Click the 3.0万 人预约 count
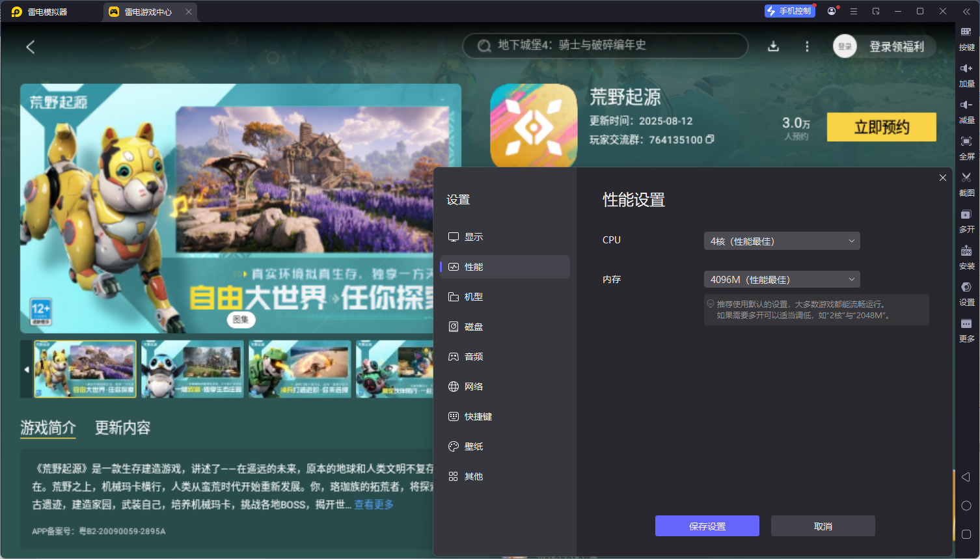The image size is (980, 559). point(796,128)
